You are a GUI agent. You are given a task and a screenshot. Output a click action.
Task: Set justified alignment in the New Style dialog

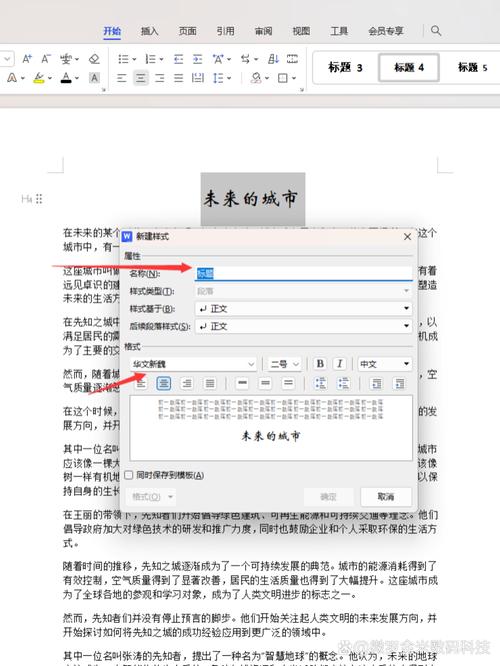click(210, 384)
